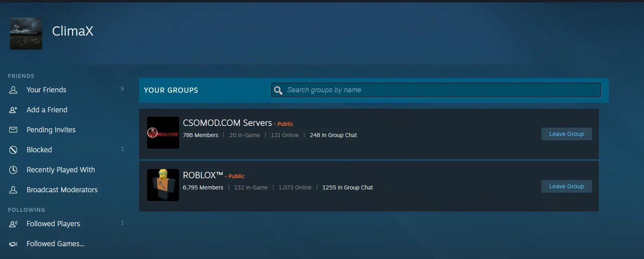Click the Your Friends person icon
This screenshot has width=644, height=259.
13,90
